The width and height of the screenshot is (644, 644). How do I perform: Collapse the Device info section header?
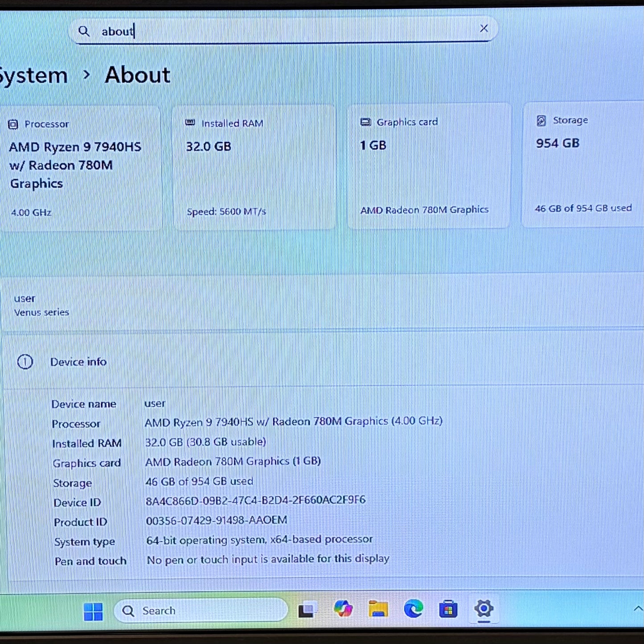(323, 361)
